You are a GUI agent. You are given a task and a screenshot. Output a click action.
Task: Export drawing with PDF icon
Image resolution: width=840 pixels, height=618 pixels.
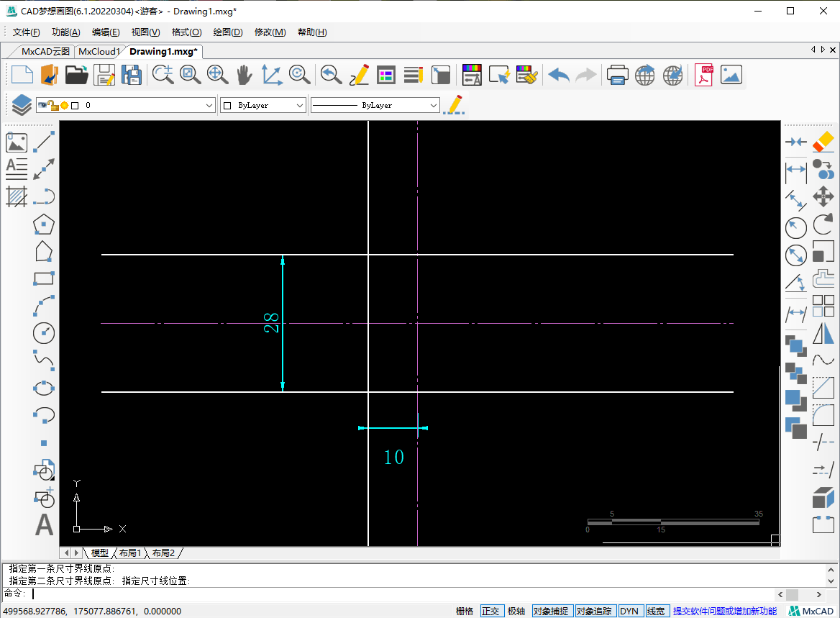click(703, 75)
